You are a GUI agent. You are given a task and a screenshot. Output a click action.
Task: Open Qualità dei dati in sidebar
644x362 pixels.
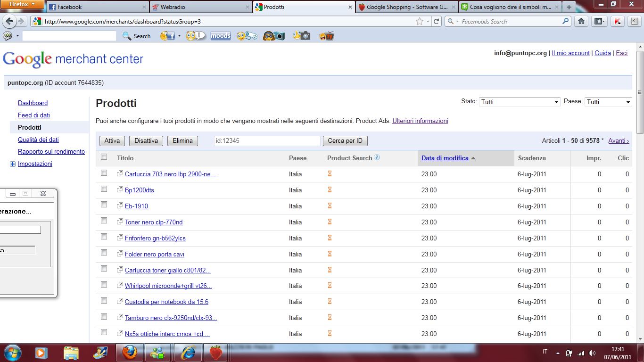38,140
